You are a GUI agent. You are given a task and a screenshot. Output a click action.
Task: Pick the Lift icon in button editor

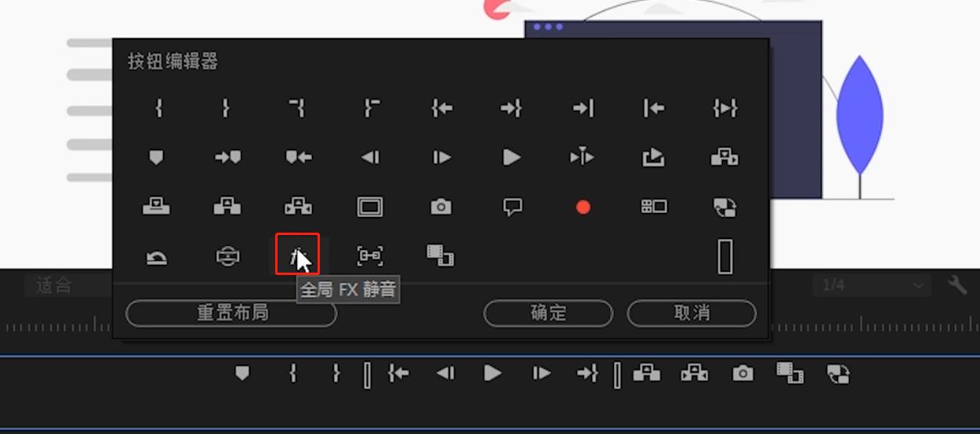coord(227,207)
